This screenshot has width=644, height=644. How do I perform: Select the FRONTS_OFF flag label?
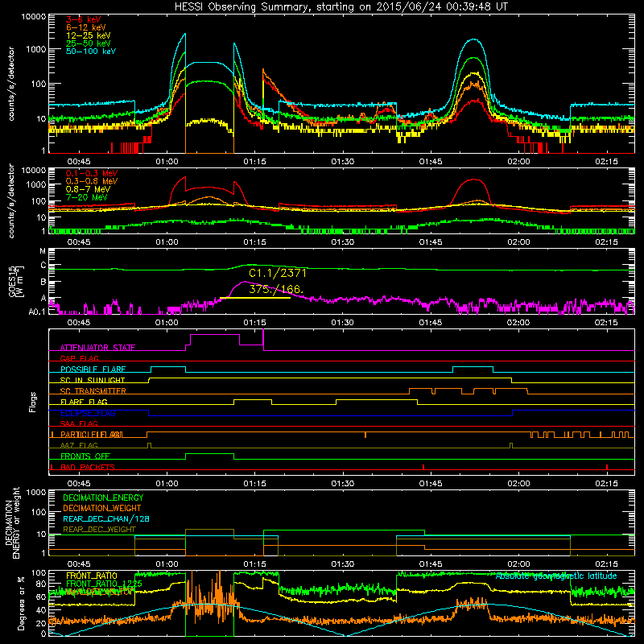[x=85, y=456]
